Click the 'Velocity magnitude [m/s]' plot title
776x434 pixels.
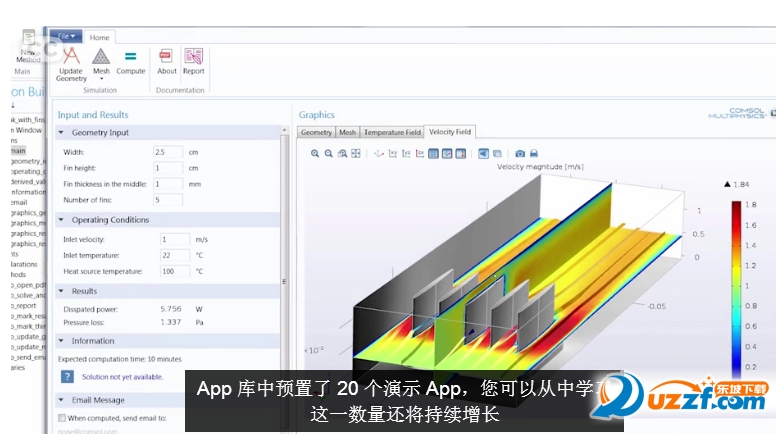click(x=540, y=167)
